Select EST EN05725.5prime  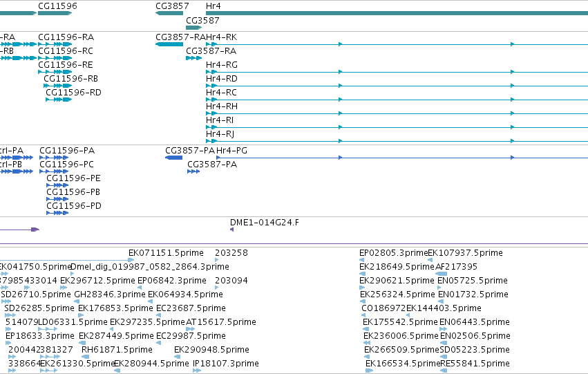tap(473, 281)
